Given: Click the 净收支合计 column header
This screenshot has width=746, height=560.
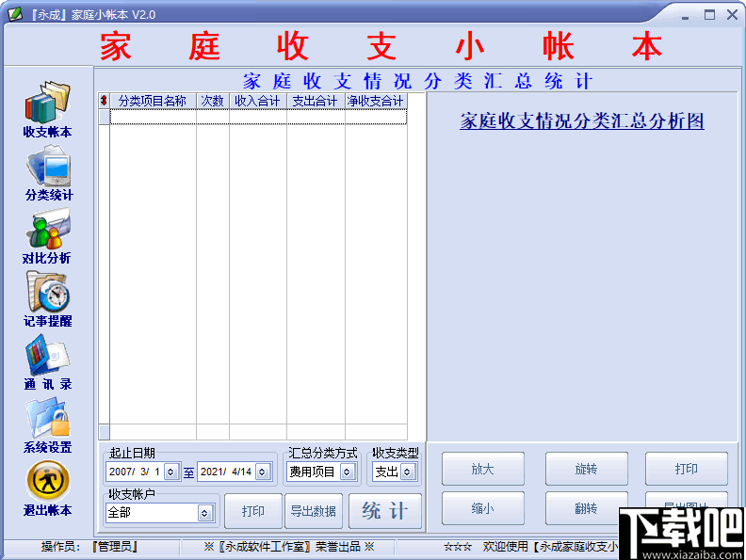Looking at the screenshot, I should (376, 101).
